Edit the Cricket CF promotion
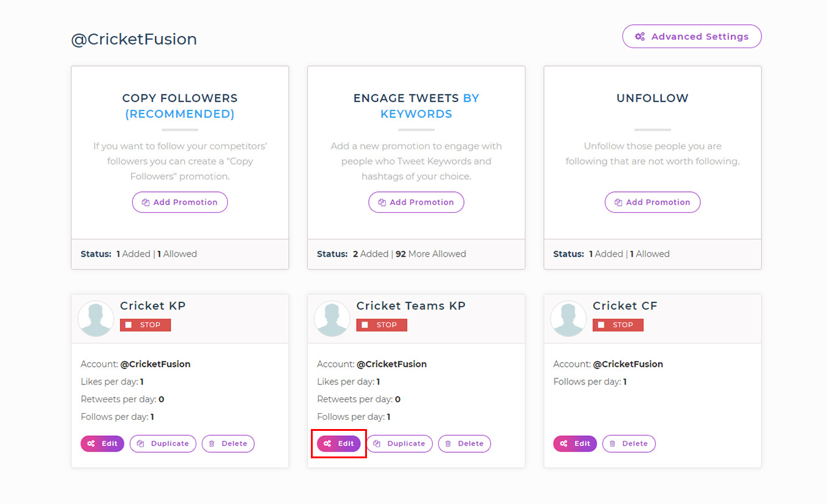The image size is (826, 504). click(575, 444)
